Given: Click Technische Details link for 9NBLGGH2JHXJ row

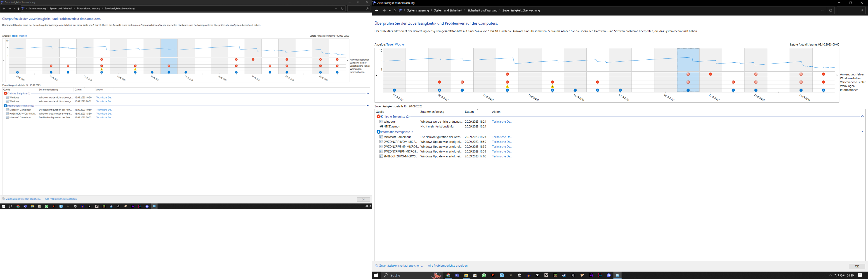Looking at the screenshot, I should (502, 156).
